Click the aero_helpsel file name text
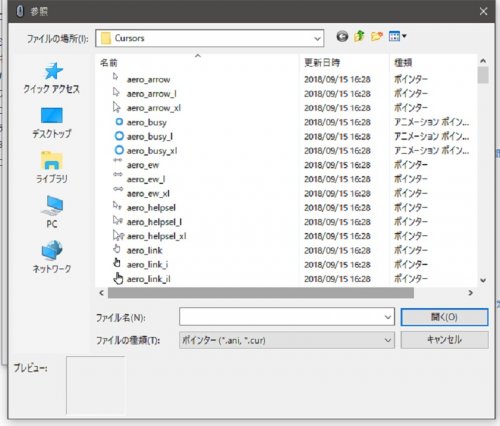The width and height of the screenshot is (500, 426). 151,208
